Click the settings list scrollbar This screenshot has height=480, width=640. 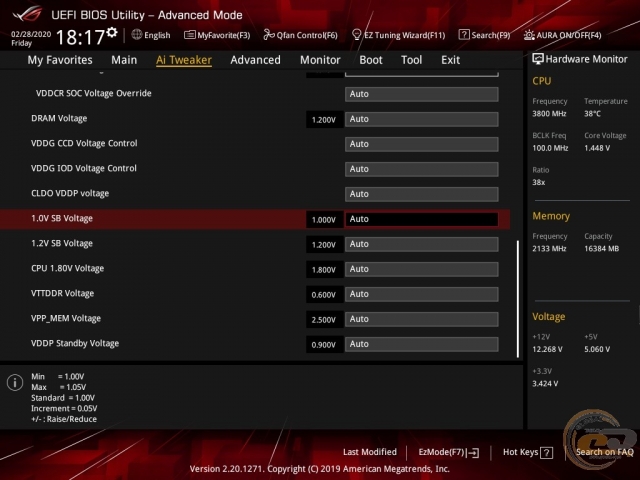point(518,299)
